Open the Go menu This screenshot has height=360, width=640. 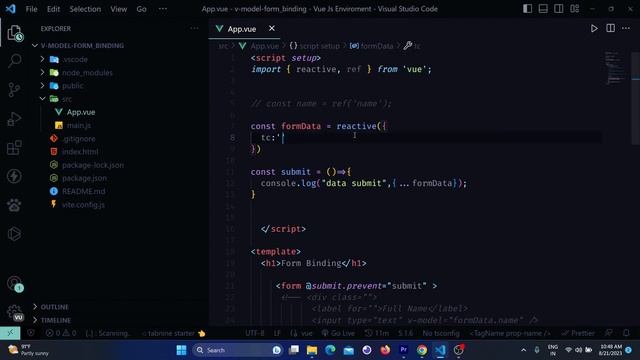coord(141,9)
